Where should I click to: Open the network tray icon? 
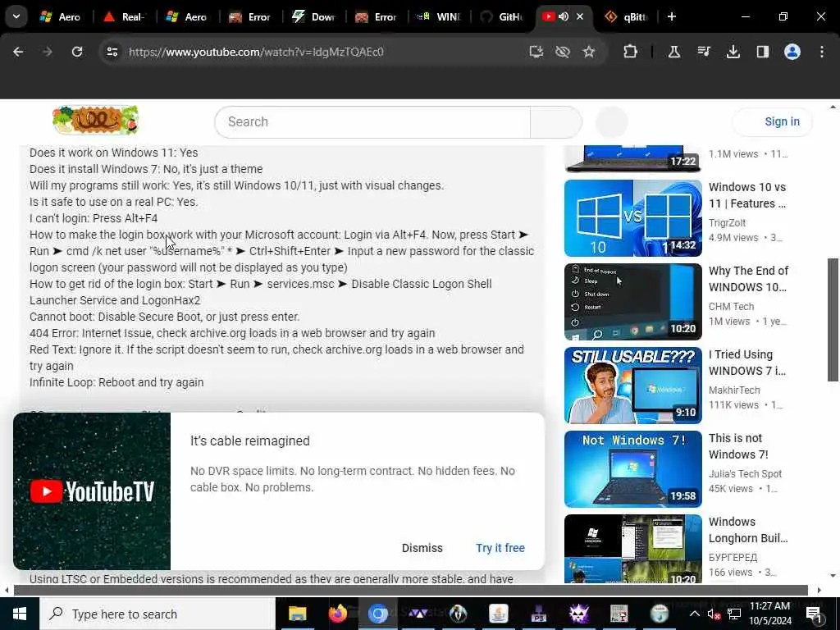click(x=734, y=614)
